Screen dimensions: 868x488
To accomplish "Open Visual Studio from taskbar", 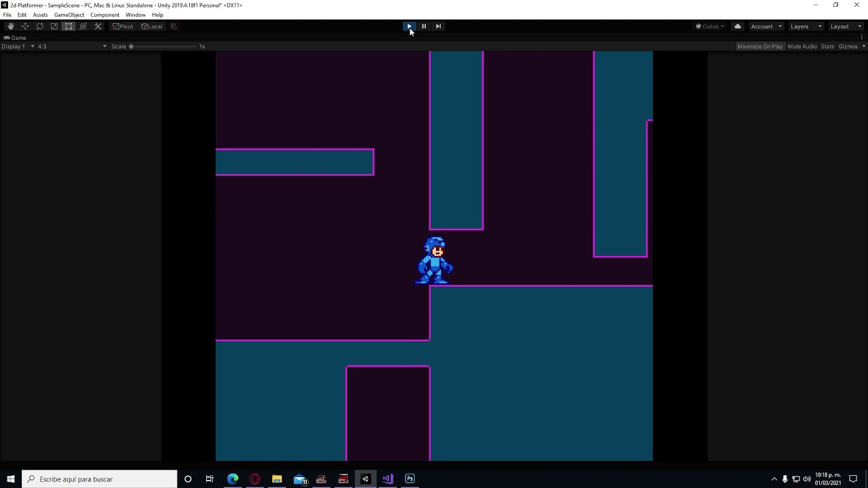I will 387,479.
